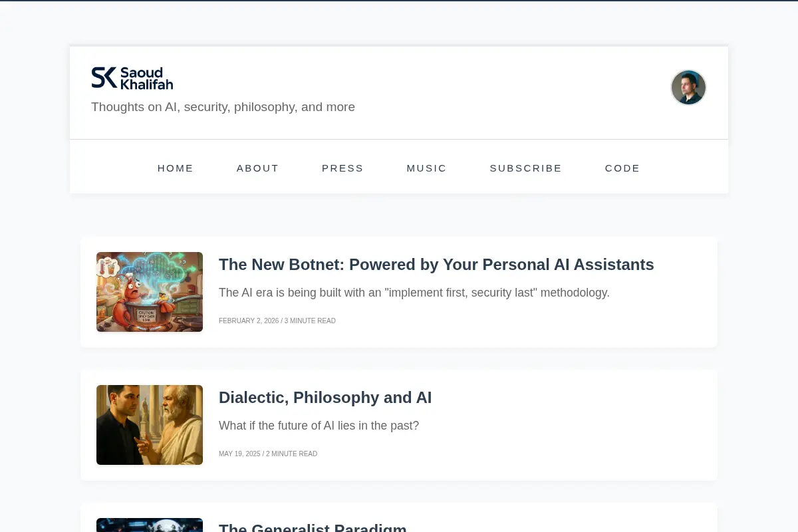Click the SK monogram logo icon

tap(104, 78)
